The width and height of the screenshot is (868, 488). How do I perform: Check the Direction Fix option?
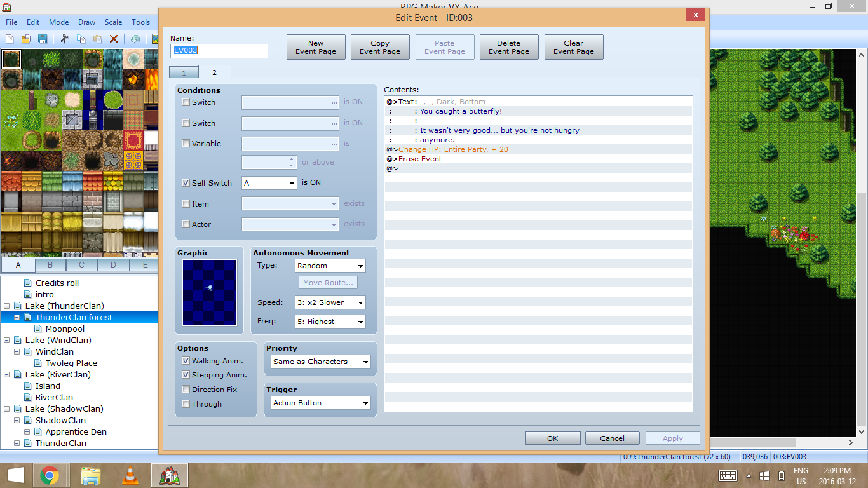tap(186, 390)
